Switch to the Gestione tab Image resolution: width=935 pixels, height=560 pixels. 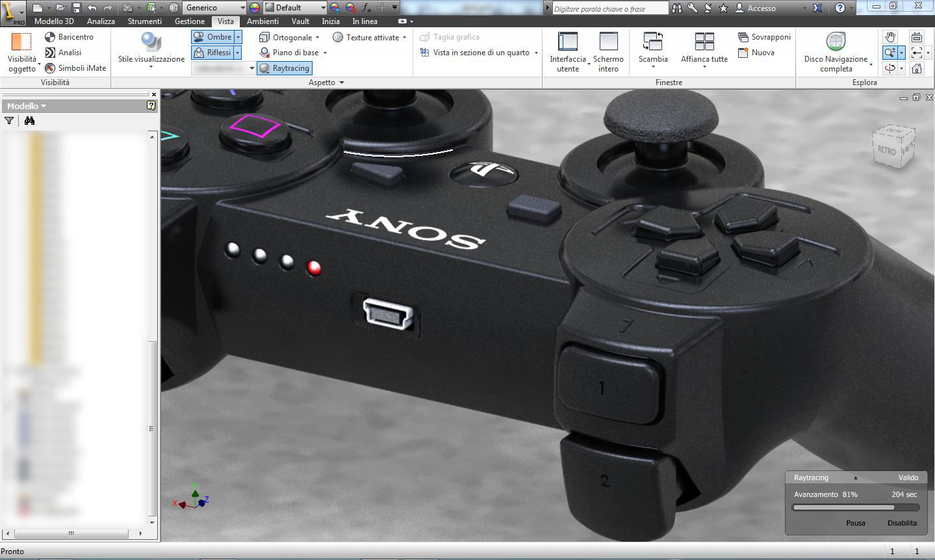(x=190, y=21)
